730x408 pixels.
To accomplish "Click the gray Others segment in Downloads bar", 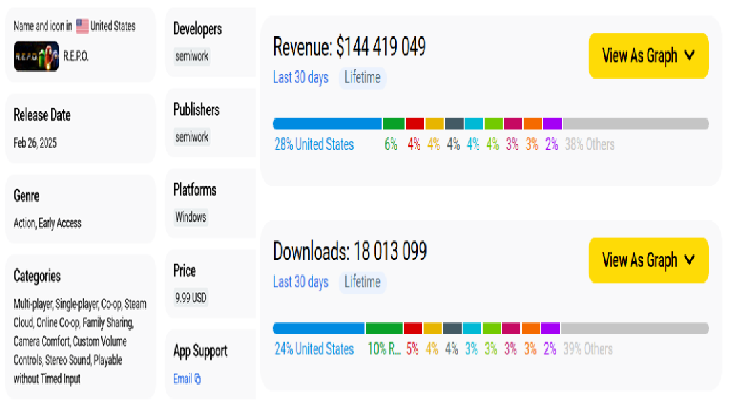I will pos(635,328).
